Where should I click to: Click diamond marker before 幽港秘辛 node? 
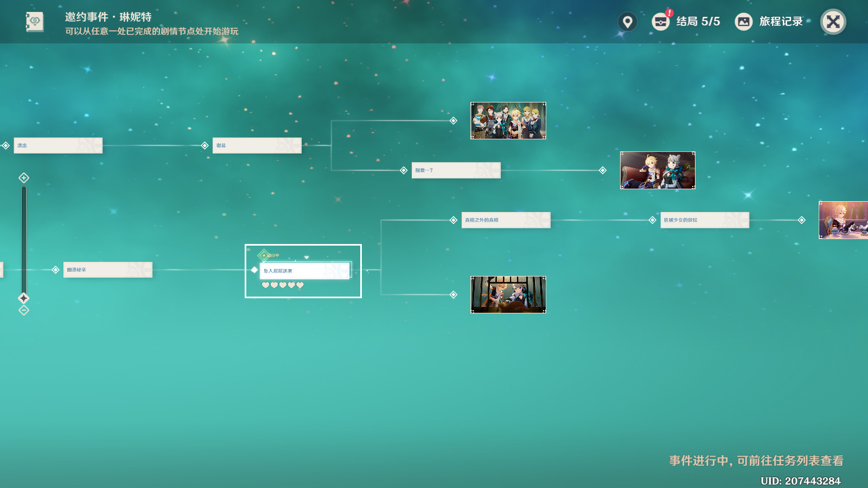point(55,270)
